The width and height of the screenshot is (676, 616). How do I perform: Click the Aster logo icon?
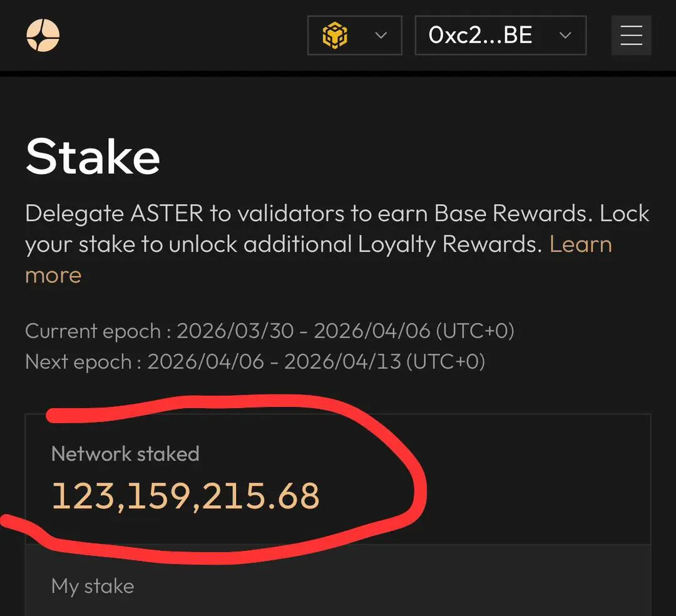point(43,35)
